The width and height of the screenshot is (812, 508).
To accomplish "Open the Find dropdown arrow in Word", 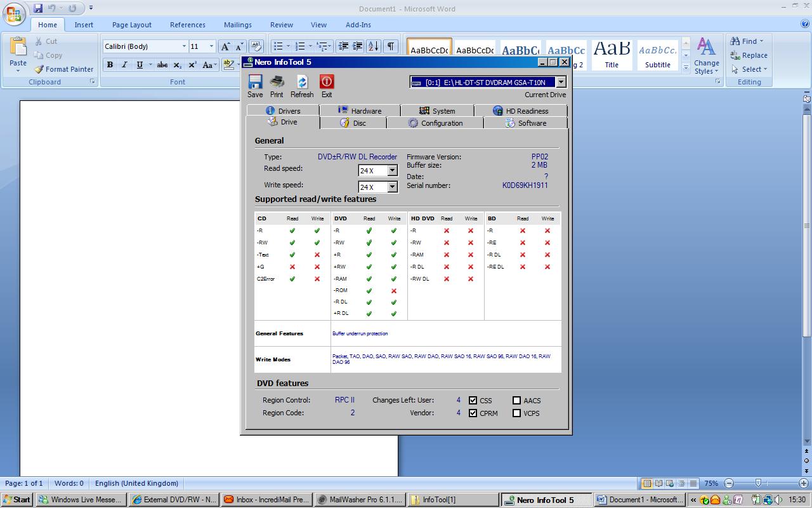I will [x=761, y=41].
